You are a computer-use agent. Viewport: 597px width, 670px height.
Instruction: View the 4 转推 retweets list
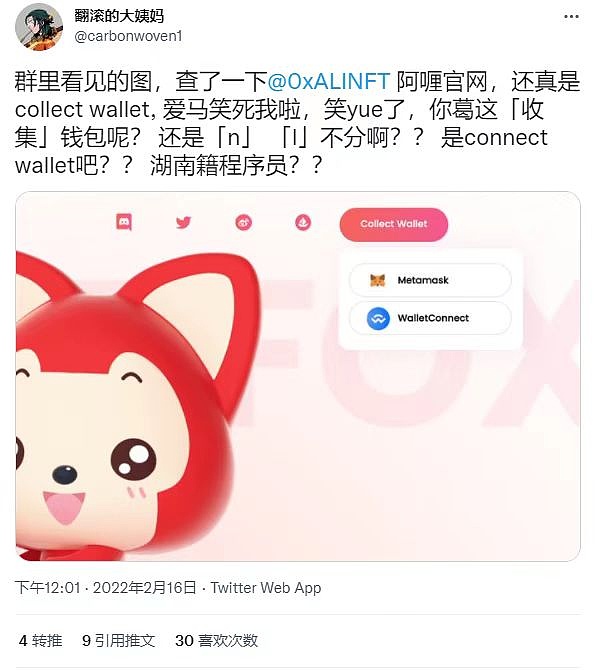point(41,641)
